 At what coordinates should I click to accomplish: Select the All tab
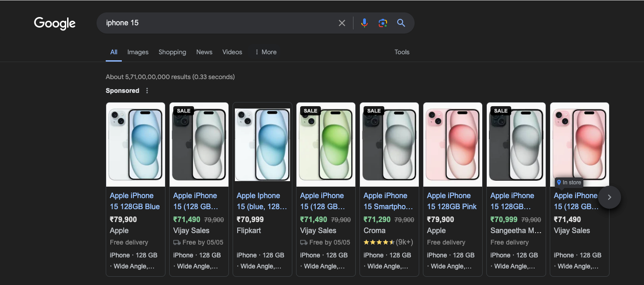pos(114,52)
